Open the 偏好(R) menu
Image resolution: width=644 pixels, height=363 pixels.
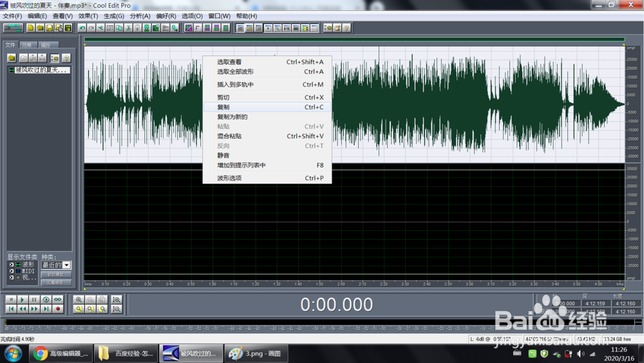tap(166, 16)
